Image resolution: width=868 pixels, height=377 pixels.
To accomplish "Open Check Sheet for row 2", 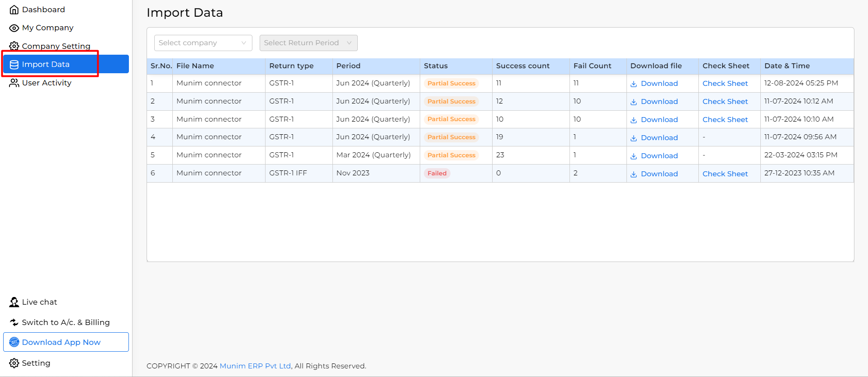I will [725, 102].
